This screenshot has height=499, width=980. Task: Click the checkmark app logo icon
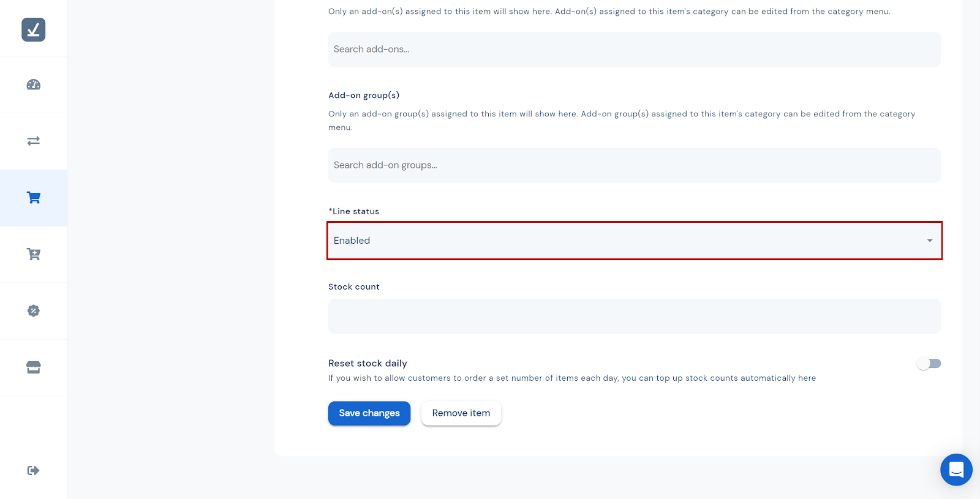(34, 29)
